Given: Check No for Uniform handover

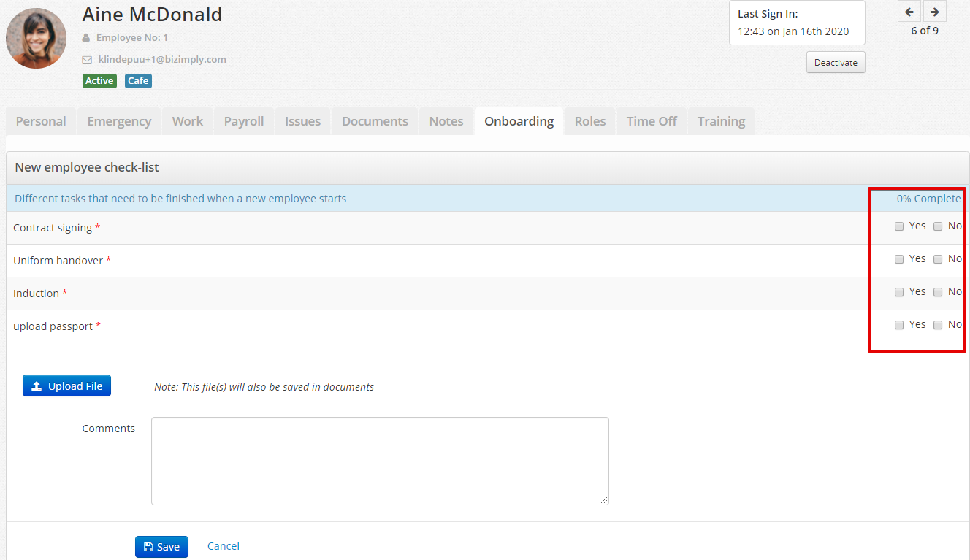Looking at the screenshot, I should pyautogui.click(x=938, y=259).
